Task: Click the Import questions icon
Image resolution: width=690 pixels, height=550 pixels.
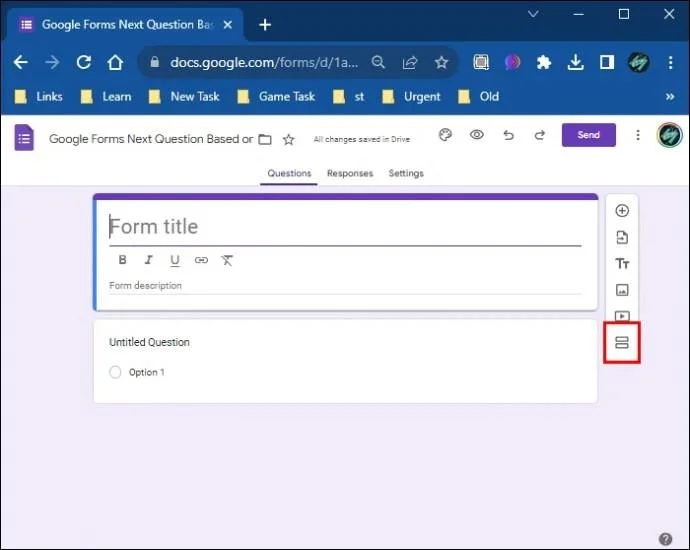Action: click(622, 237)
